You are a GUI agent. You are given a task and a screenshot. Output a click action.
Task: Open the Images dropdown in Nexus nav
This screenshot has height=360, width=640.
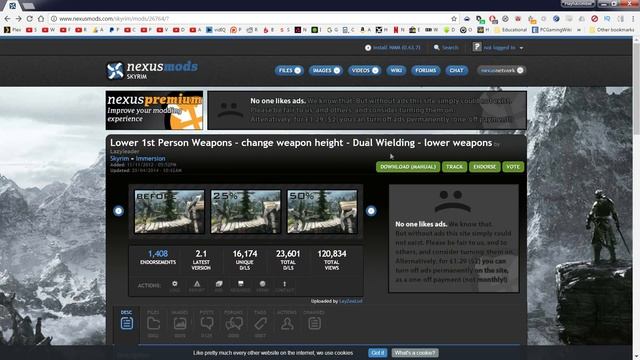point(325,71)
